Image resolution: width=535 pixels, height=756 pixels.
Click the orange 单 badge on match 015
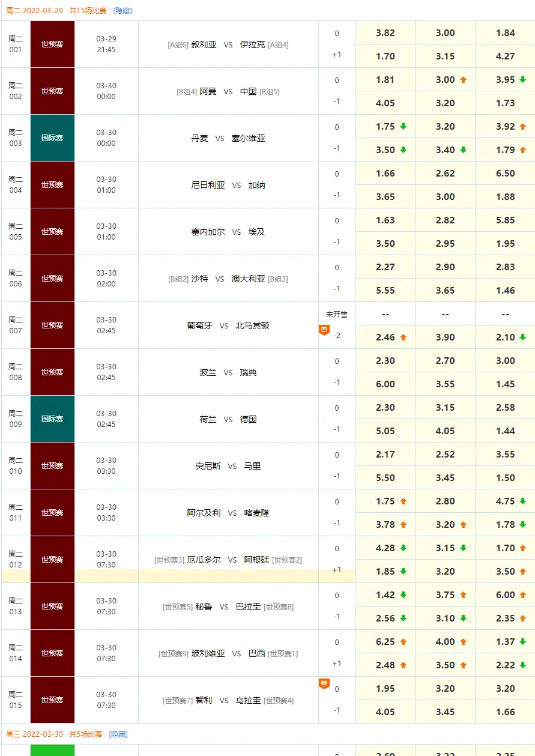324,684
